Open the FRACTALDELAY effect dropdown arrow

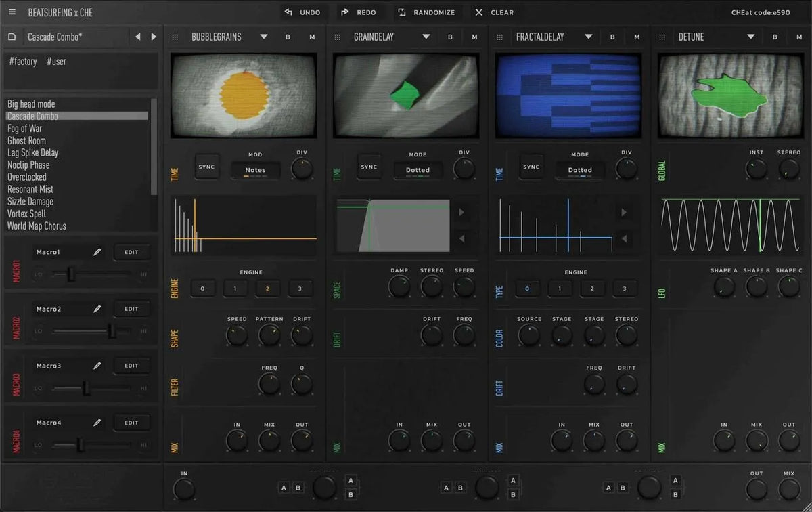588,37
